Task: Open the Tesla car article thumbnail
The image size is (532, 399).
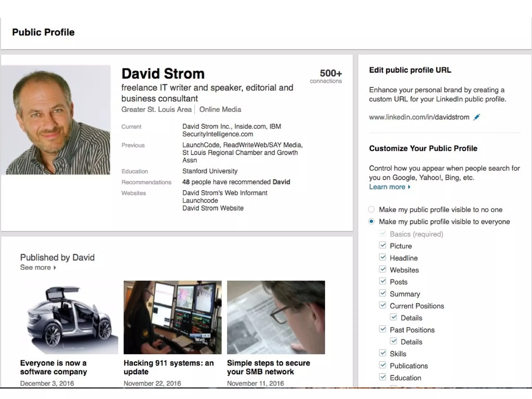Action: [69, 317]
